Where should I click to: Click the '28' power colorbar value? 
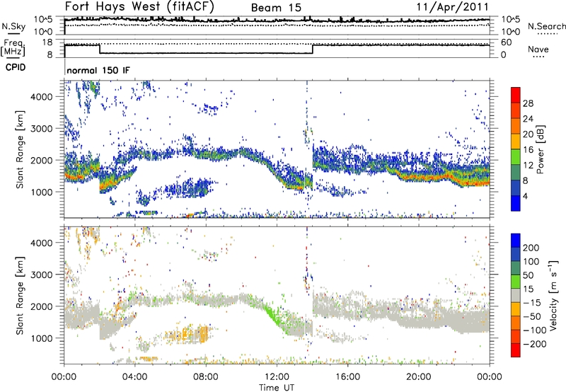pyautogui.click(x=528, y=103)
